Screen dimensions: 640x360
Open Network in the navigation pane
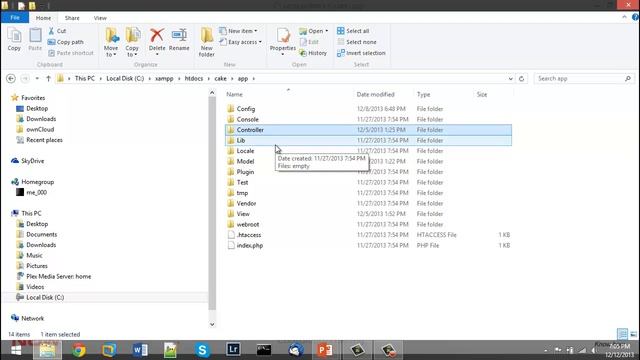click(32, 318)
